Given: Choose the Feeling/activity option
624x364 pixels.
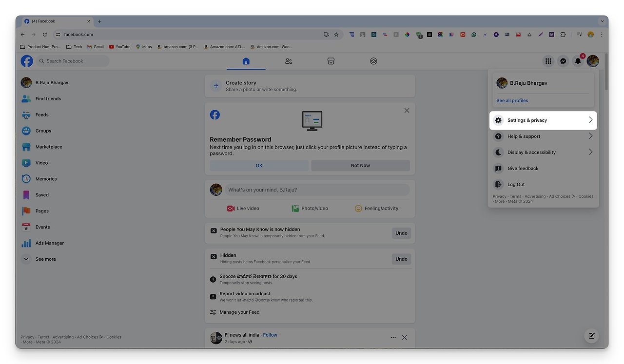Looking at the screenshot, I should [376, 209].
